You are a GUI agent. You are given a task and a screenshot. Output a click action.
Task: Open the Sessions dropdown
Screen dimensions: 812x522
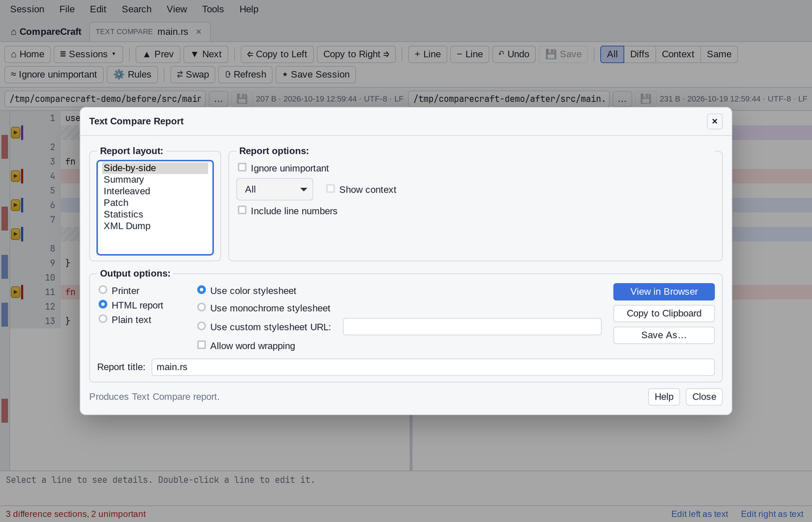point(88,54)
